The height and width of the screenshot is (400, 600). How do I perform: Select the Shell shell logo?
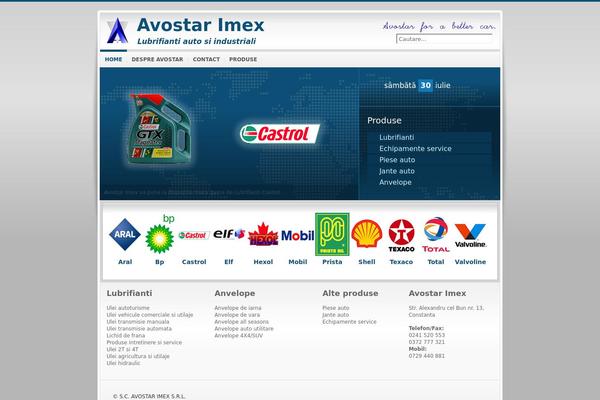(367, 233)
